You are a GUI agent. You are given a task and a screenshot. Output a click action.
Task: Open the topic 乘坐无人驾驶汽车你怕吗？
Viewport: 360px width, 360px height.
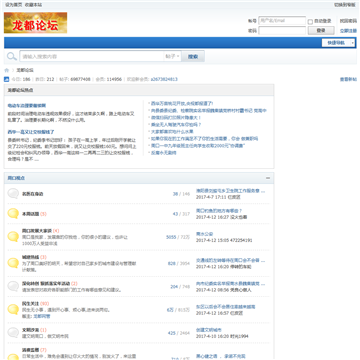click(x=176, y=125)
